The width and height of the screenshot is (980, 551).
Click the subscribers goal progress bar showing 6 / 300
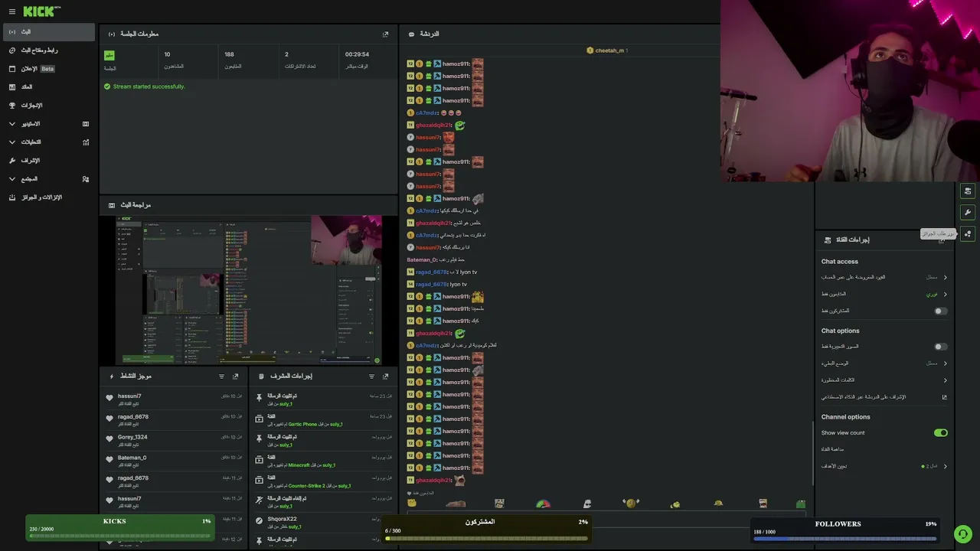tap(487, 539)
